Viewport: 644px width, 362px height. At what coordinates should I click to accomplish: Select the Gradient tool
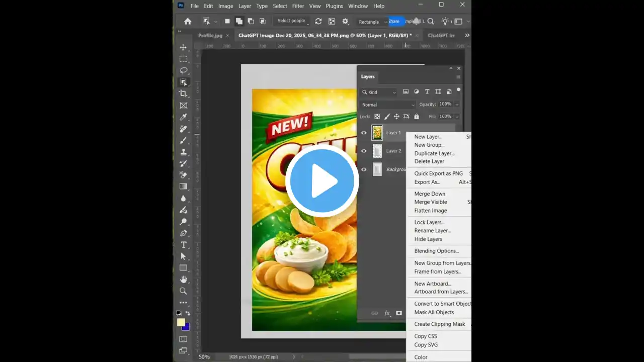pos(183,187)
